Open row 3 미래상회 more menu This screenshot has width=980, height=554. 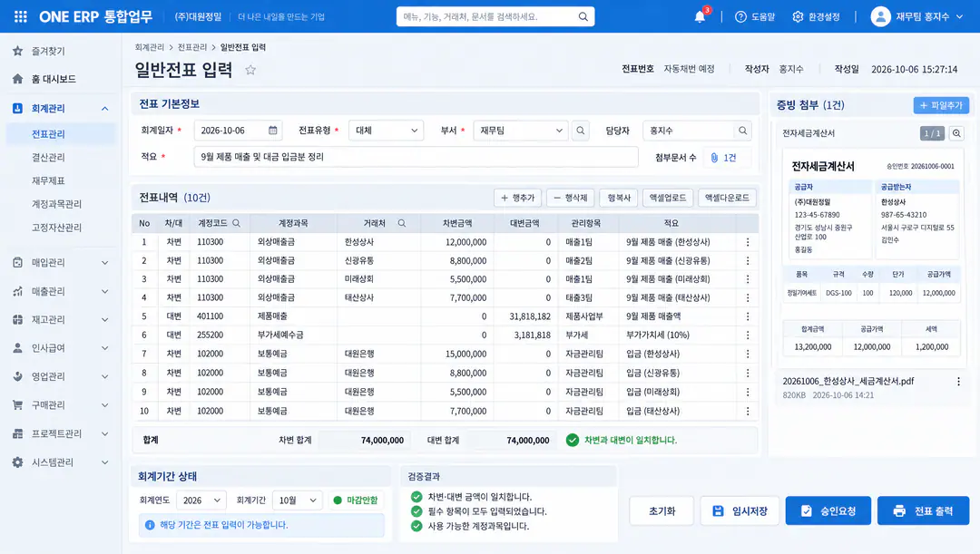point(748,279)
